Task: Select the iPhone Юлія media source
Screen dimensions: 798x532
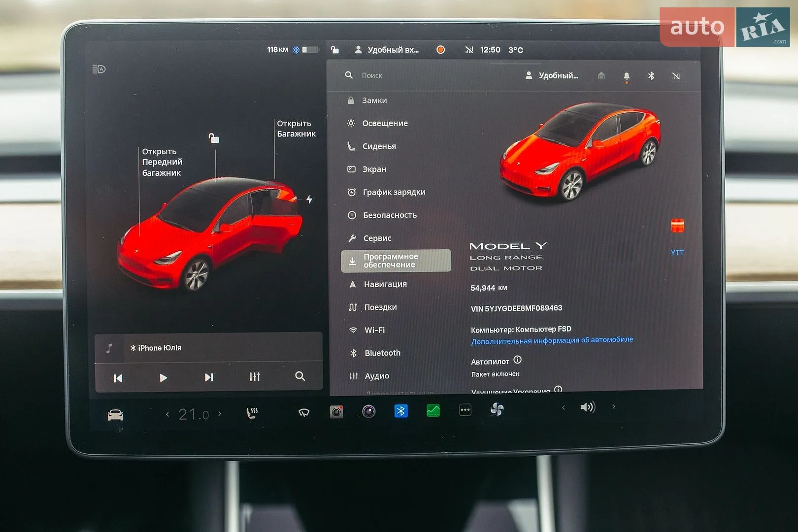Action: click(156, 348)
